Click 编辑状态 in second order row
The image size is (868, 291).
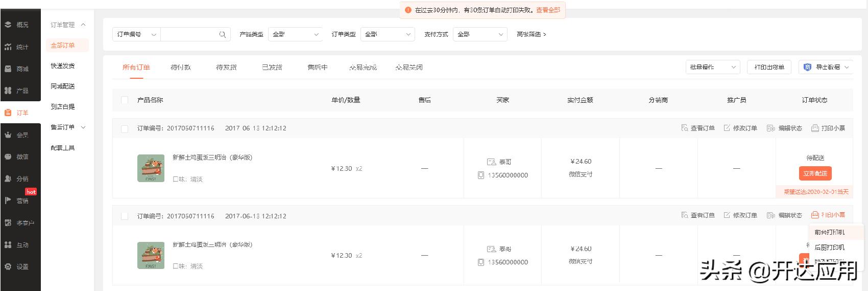point(784,215)
